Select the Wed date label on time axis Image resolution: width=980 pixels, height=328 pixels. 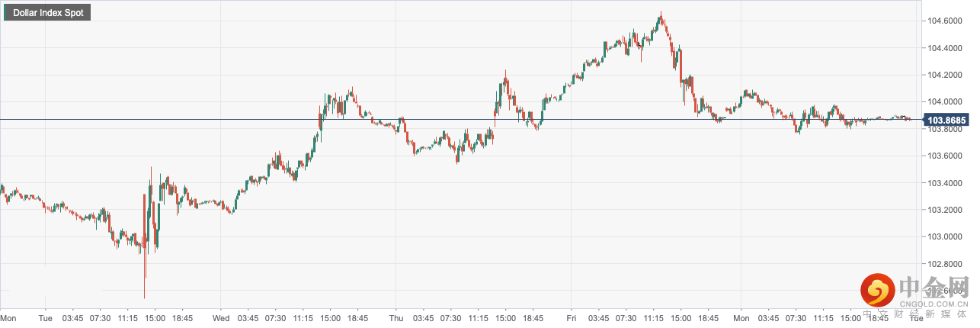point(221,317)
